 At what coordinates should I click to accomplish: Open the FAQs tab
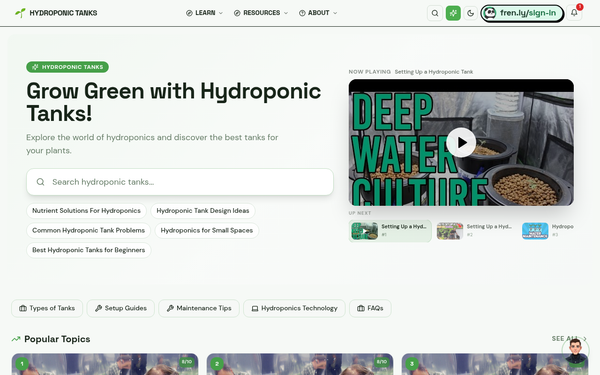tap(370, 308)
